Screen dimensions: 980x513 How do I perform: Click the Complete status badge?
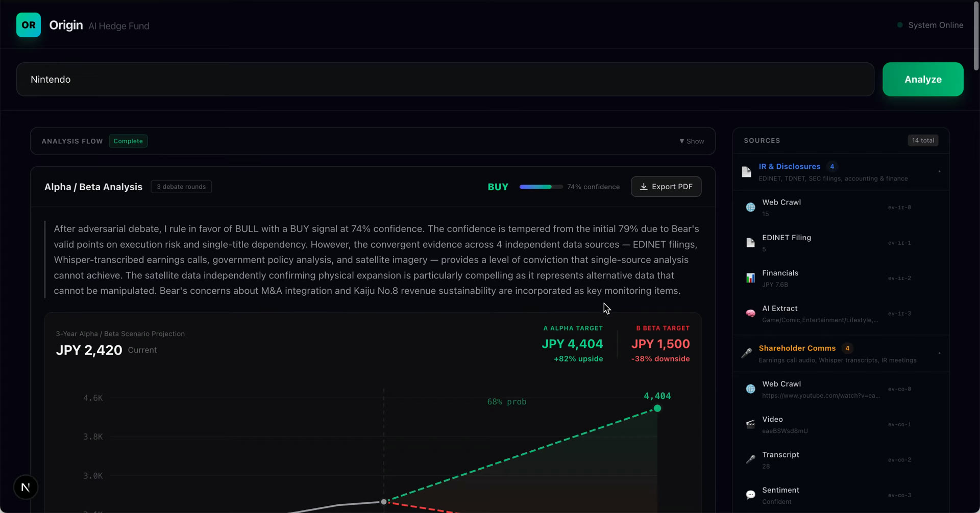[x=128, y=141]
